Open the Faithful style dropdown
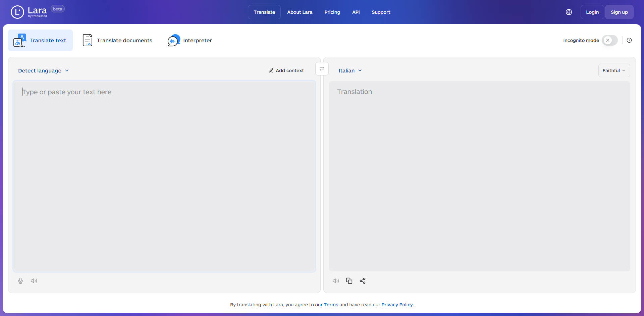This screenshot has width=644, height=316. coord(614,70)
